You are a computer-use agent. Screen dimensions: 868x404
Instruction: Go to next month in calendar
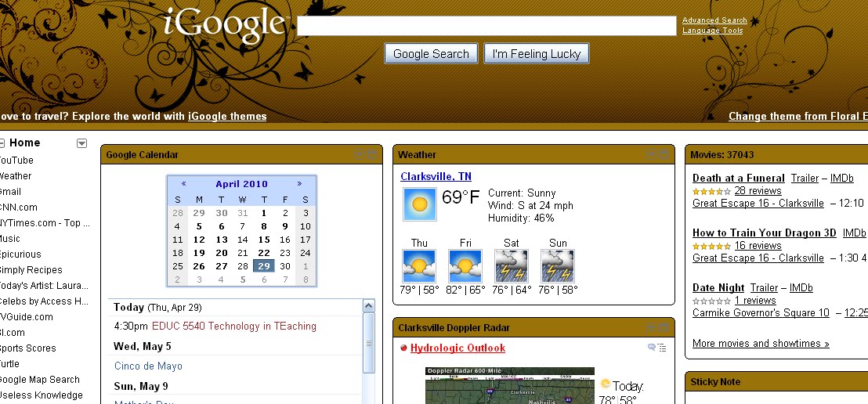point(299,184)
